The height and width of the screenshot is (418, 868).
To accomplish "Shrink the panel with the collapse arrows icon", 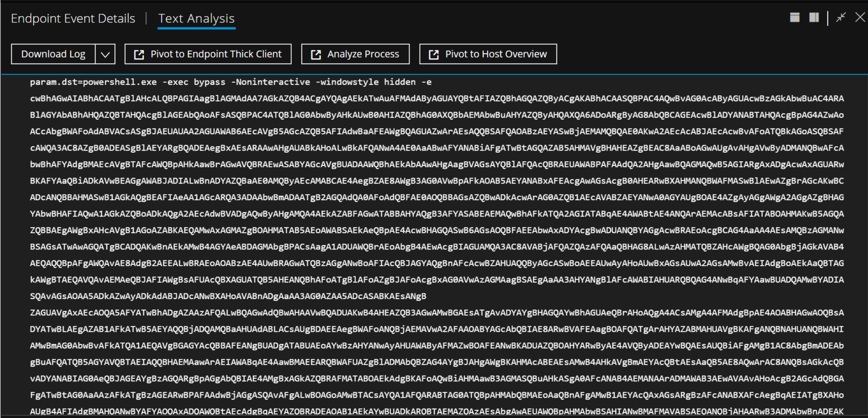I will point(841,18).
